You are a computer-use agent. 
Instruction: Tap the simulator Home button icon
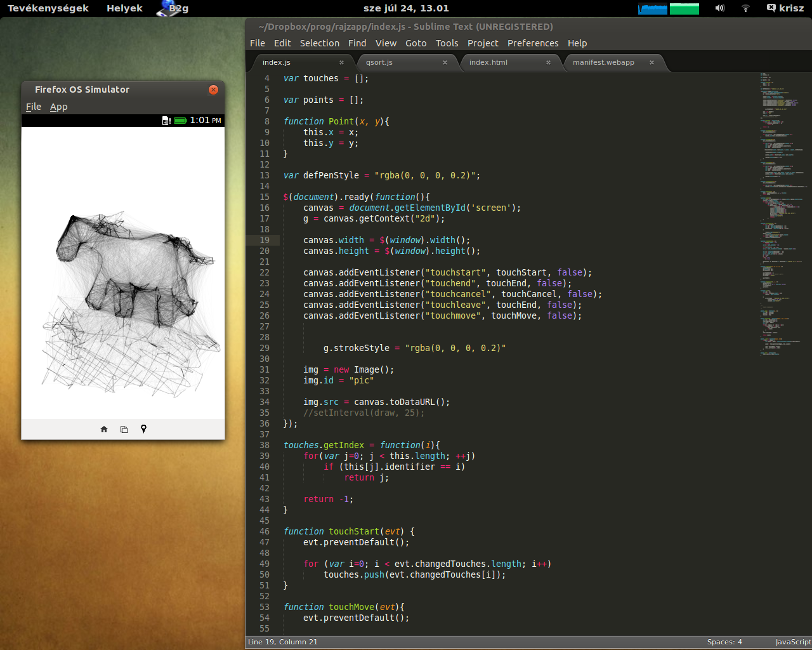point(104,429)
